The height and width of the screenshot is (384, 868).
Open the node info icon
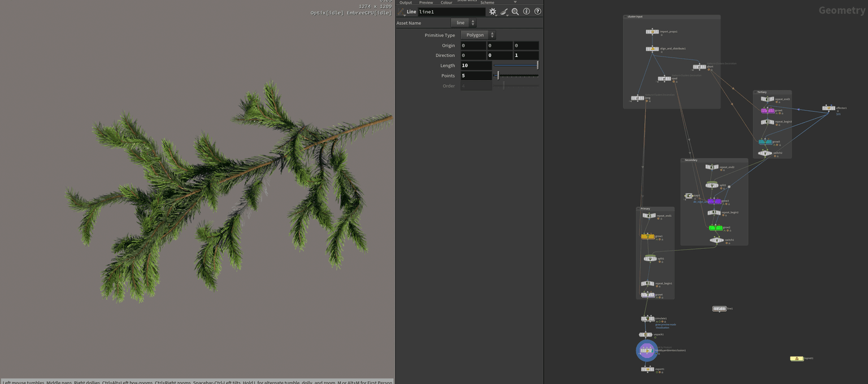point(526,11)
